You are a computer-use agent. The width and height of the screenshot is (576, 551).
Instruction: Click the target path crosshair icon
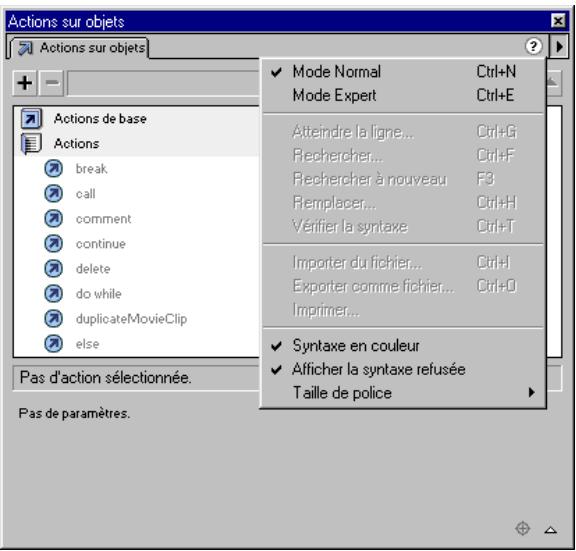click(x=522, y=529)
